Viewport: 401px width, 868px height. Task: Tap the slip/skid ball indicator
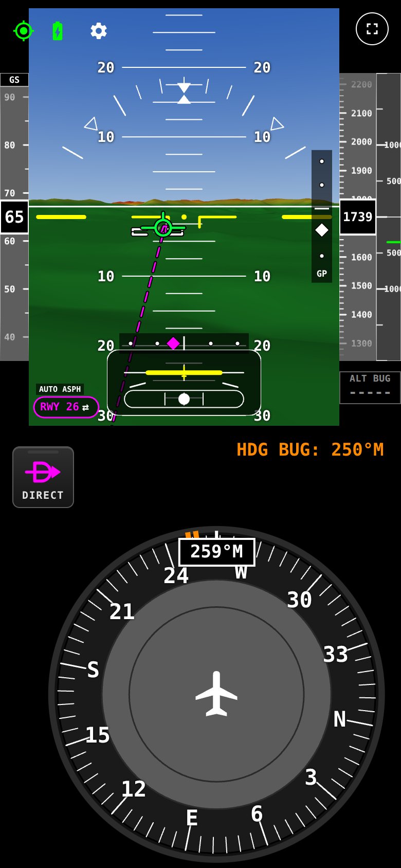click(184, 399)
